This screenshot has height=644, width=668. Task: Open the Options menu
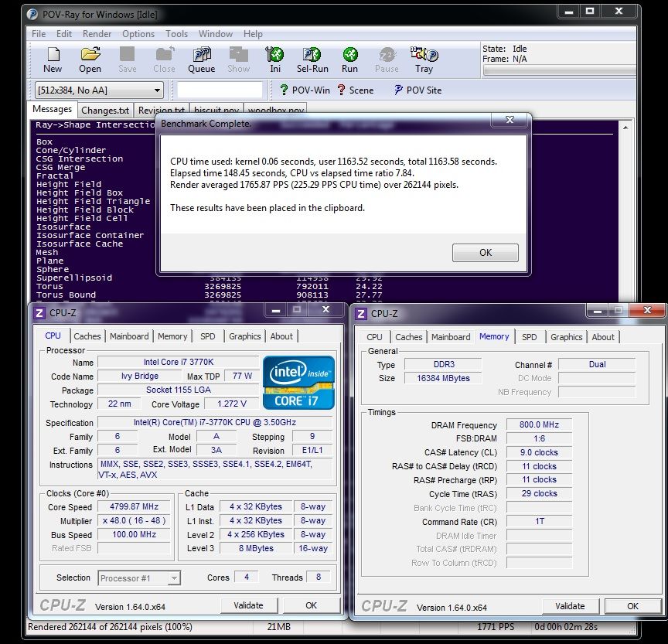[138, 34]
